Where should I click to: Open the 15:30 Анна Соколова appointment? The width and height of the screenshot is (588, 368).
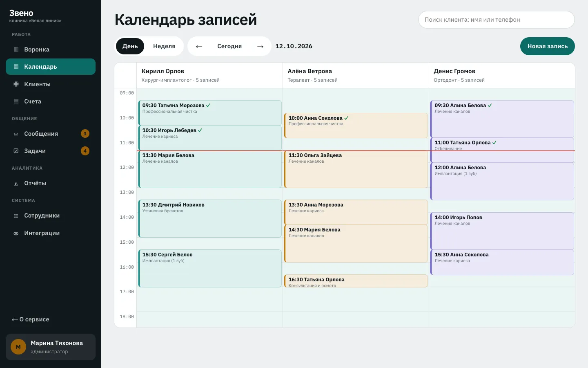click(x=502, y=263)
